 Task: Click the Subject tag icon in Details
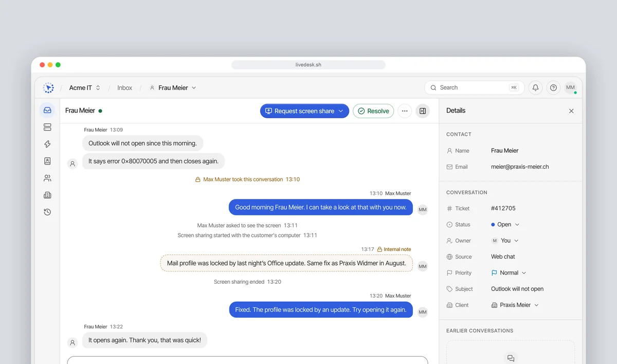(450, 289)
